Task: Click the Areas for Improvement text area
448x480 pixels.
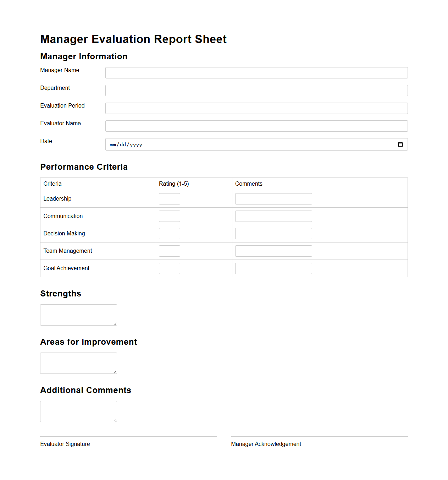Action: click(78, 363)
